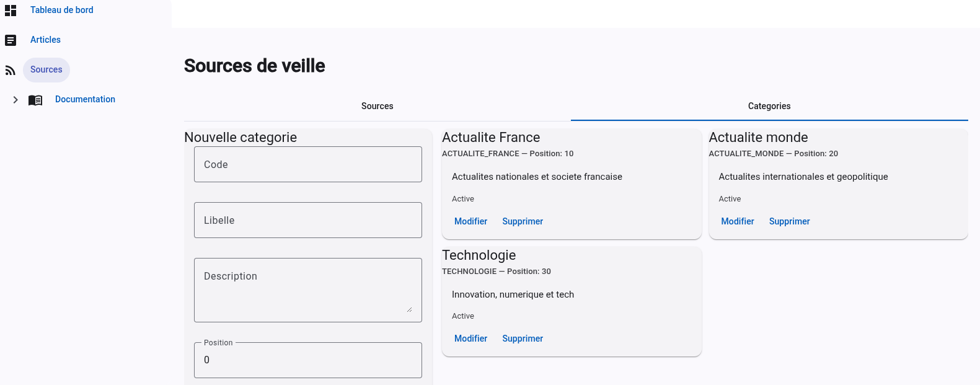Open the Articles sidebar link
The image size is (980, 385).
(x=45, y=40)
